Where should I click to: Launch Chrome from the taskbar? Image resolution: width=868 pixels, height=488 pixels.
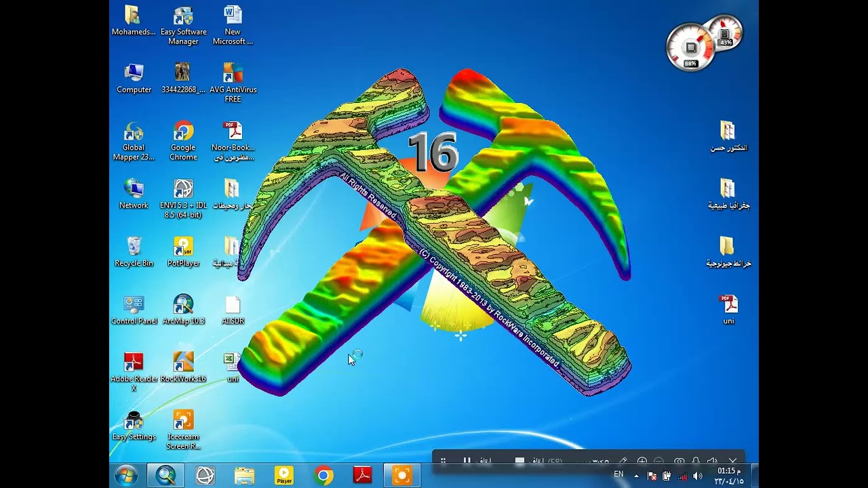click(x=323, y=476)
